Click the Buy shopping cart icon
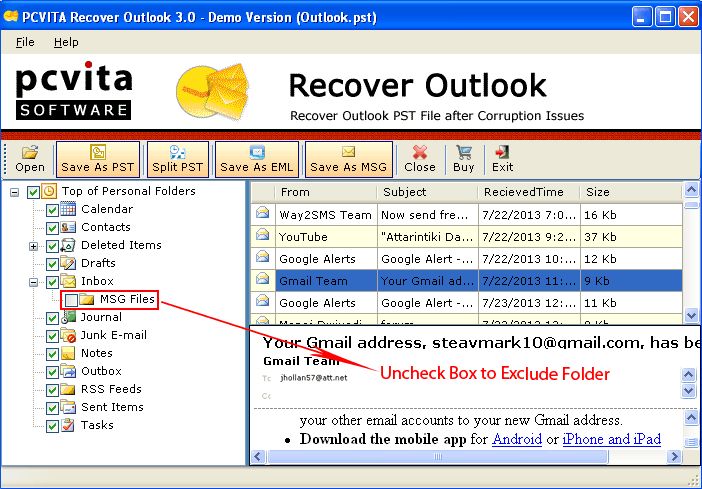 (464, 152)
